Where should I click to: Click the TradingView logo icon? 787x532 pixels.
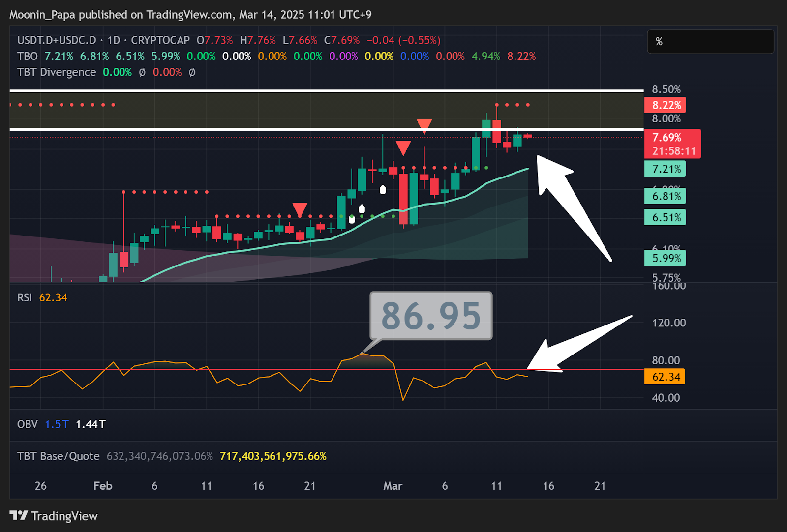[19, 515]
